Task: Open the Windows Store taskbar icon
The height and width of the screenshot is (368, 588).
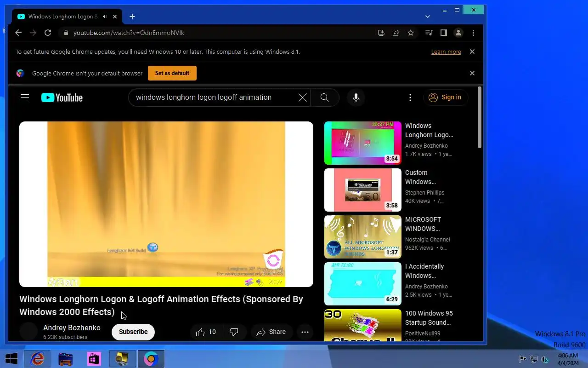Action: (x=94, y=359)
